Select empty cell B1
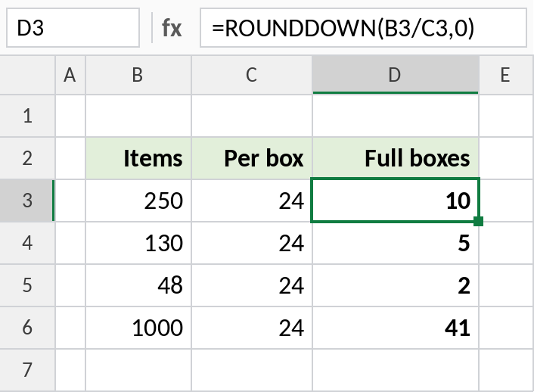 138,116
